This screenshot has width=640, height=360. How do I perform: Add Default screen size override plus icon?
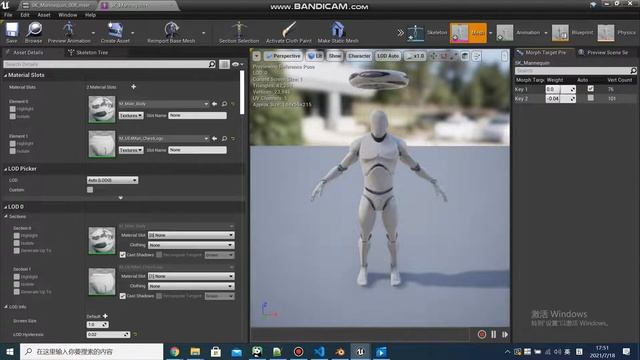pos(105,316)
